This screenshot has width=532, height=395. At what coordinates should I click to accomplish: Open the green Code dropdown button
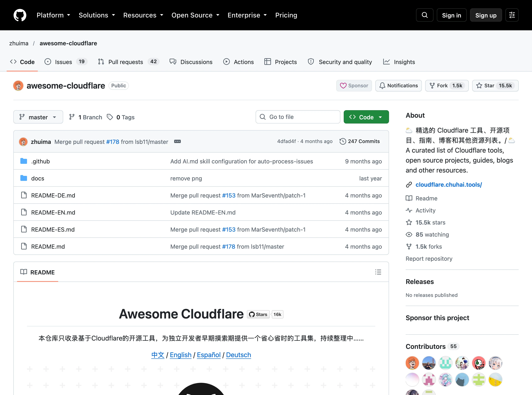tap(366, 117)
